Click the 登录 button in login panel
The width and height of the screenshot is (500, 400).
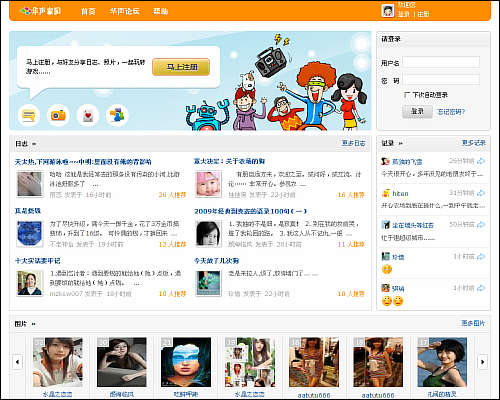(x=417, y=111)
